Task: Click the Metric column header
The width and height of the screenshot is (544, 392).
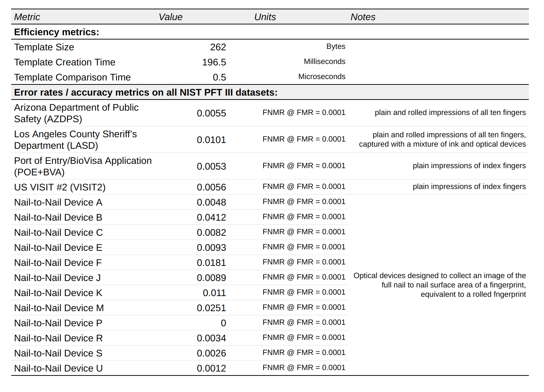Action: point(27,17)
